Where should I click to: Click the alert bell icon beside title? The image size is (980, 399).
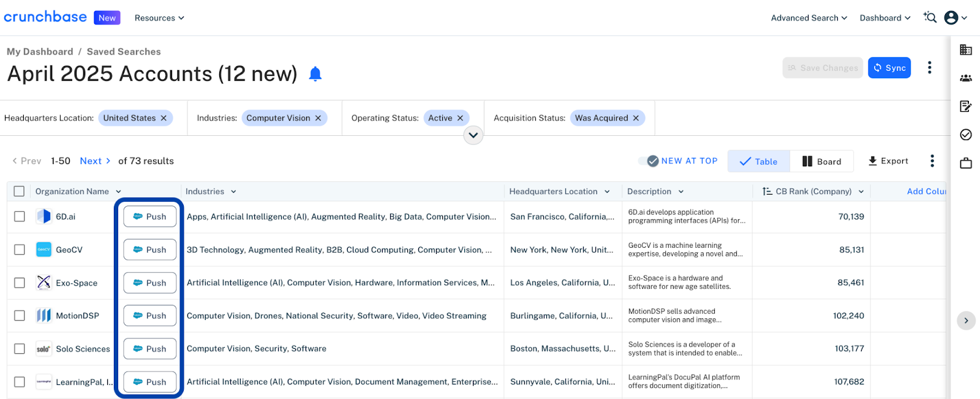[315, 74]
